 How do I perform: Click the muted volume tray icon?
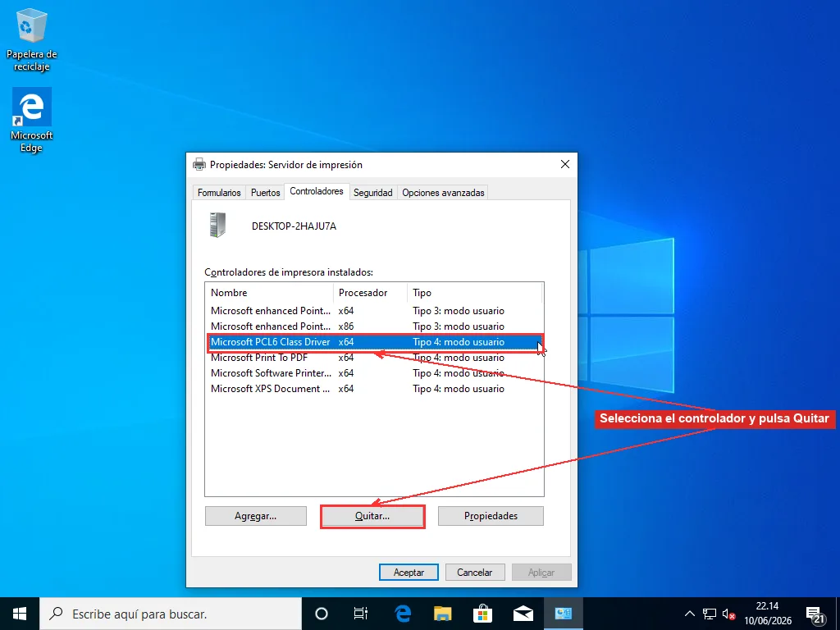(x=728, y=614)
